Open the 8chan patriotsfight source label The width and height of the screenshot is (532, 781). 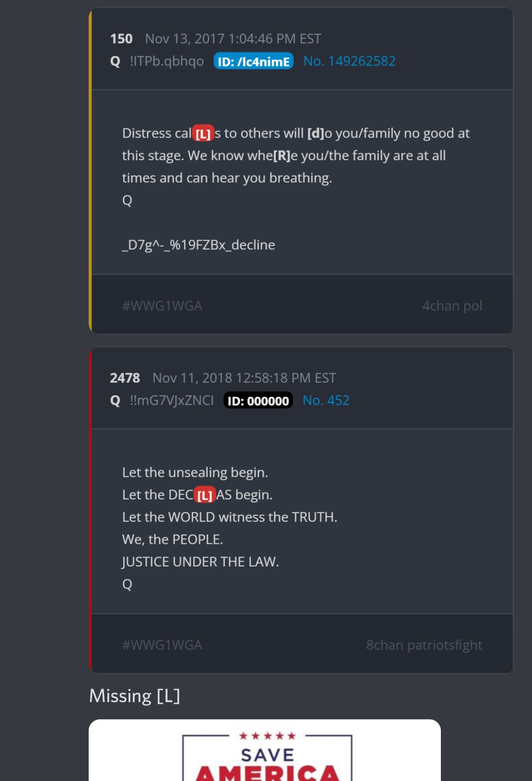point(424,645)
